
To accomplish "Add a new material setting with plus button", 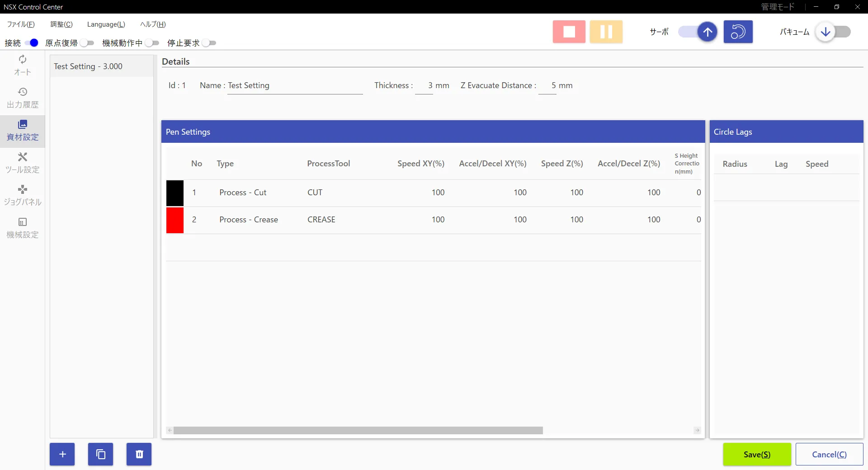I will click(62, 454).
